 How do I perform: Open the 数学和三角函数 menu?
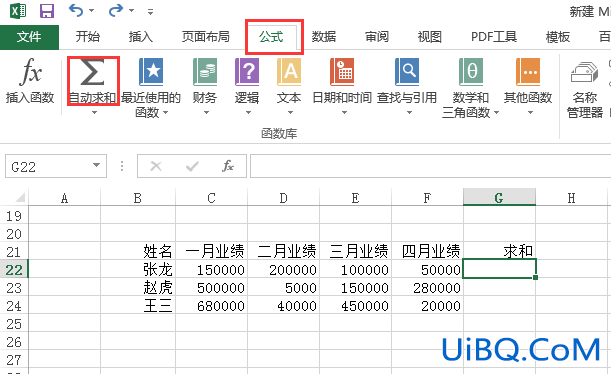click(470, 88)
